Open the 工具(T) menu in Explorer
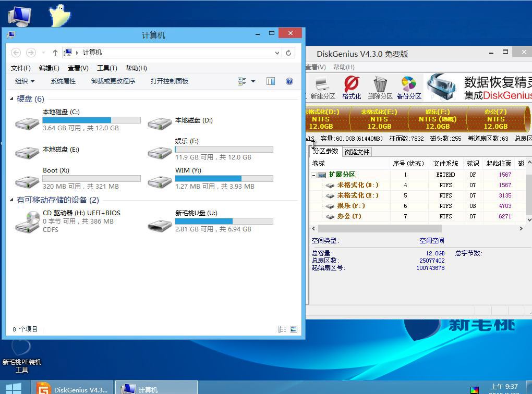Viewport: 532px width, 394px height. 107,68
